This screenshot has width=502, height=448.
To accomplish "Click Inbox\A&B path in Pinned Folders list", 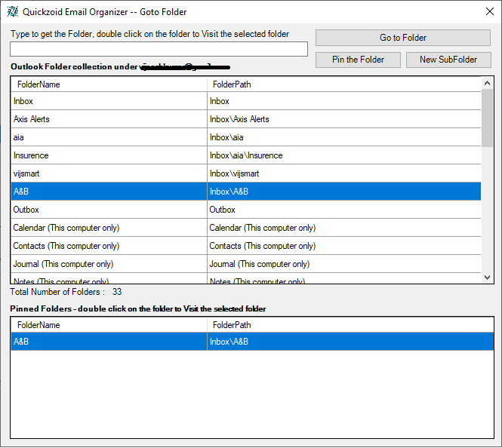I will (x=350, y=342).
